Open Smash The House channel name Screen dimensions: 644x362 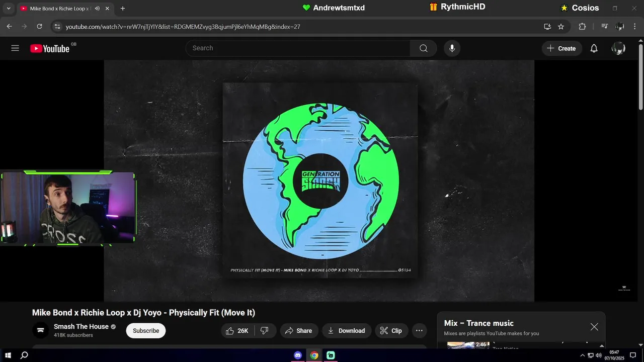click(x=81, y=327)
